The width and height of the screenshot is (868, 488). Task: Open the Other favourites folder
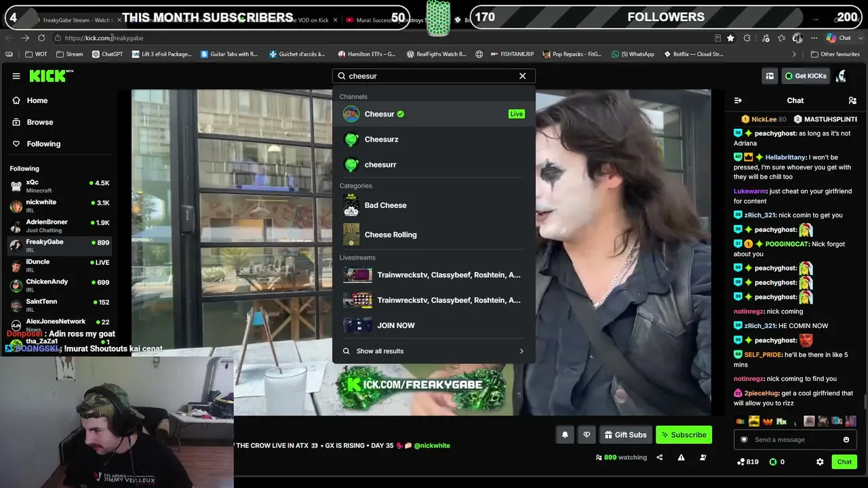tap(835, 54)
